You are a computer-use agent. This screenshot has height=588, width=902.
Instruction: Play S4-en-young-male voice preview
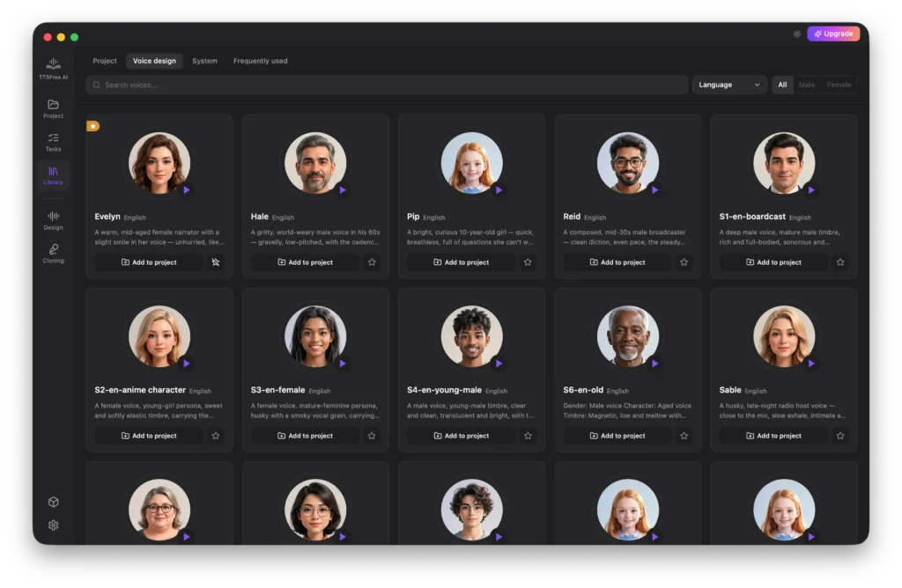coord(499,364)
